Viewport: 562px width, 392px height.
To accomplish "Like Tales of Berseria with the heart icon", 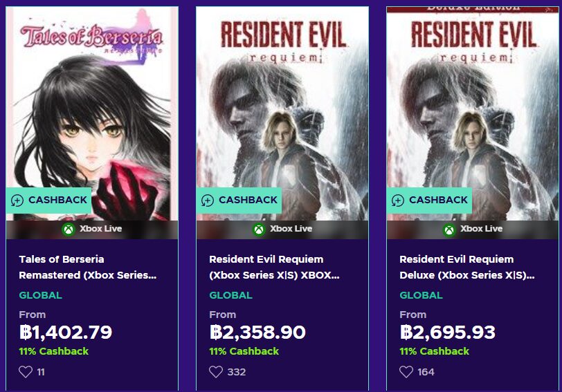I will (26, 372).
